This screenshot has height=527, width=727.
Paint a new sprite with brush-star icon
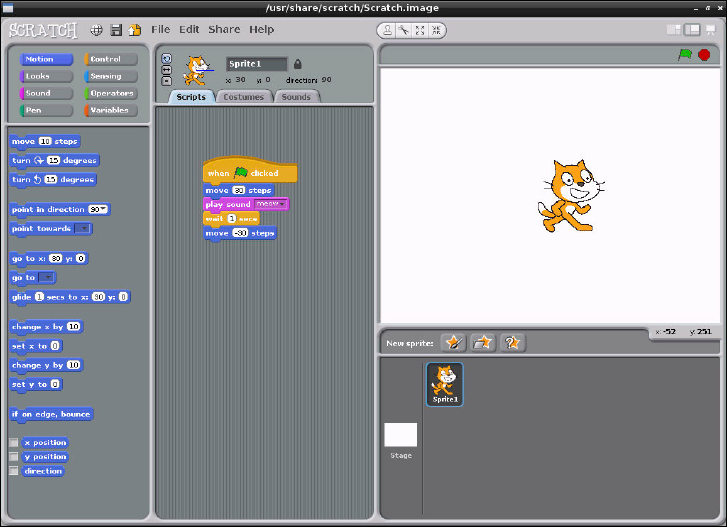coord(453,342)
